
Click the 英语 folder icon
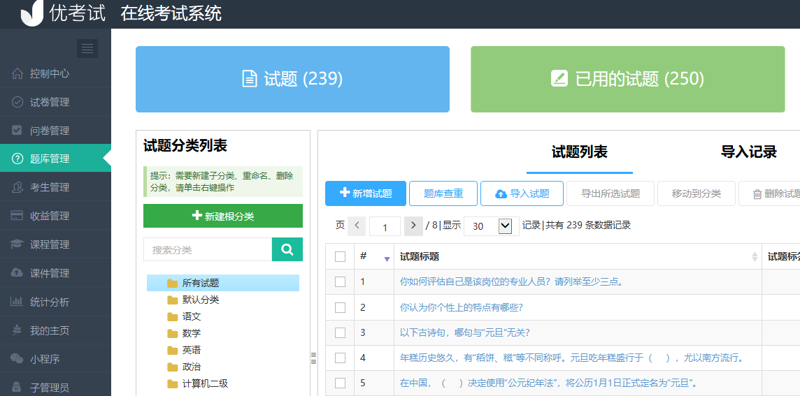click(172, 350)
